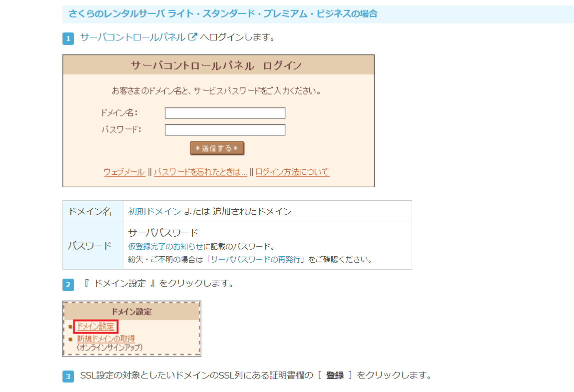This screenshot has height=392, width=574.
Task: Click the 新規ドメインの取得 link
Action: pyautogui.click(x=106, y=339)
